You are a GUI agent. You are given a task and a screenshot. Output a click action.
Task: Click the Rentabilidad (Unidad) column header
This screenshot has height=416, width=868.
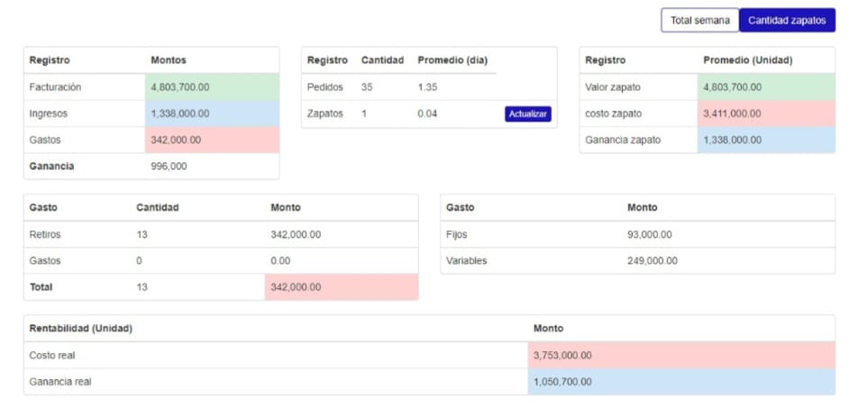click(80, 329)
